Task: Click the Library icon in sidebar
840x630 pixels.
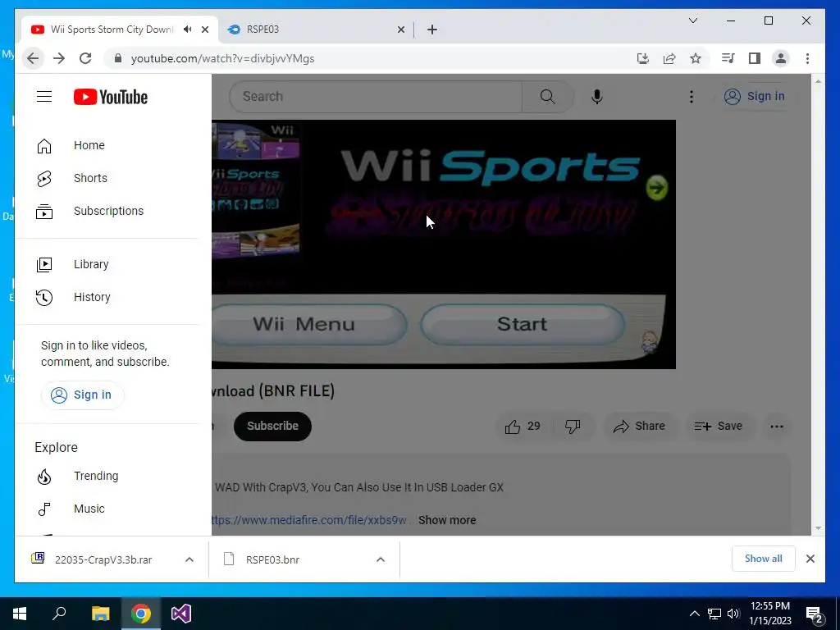Action: pos(44,265)
